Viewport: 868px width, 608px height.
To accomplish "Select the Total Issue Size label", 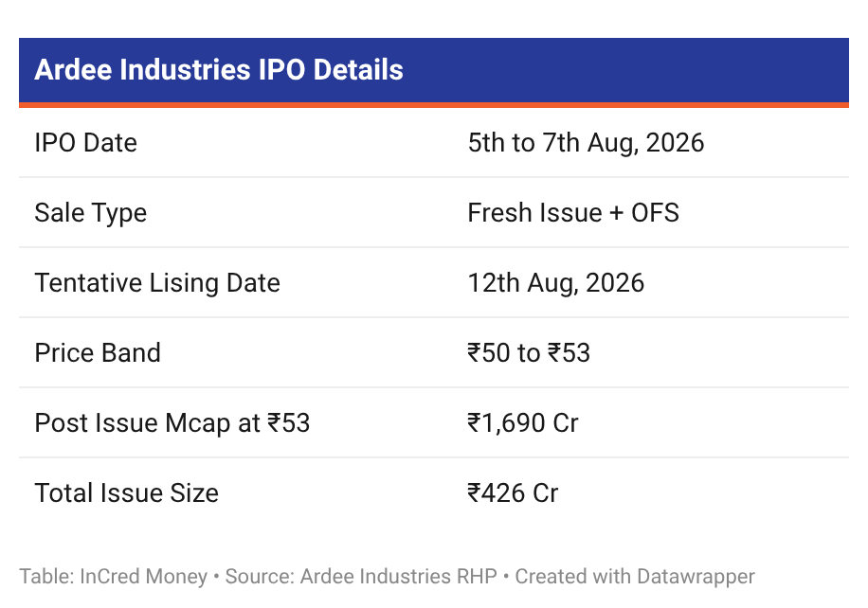I will pyautogui.click(x=127, y=492).
